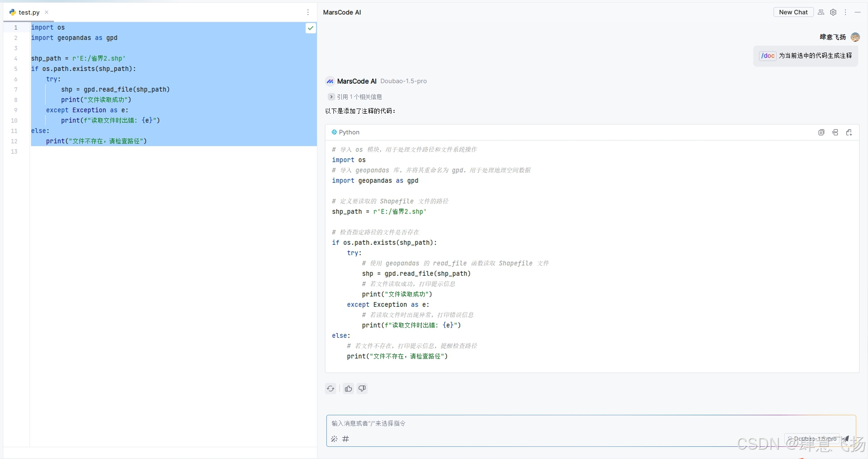Viewport: 868px width, 459px height.
Task: Click the MarsCode AI logo in the response
Action: click(330, 81)
